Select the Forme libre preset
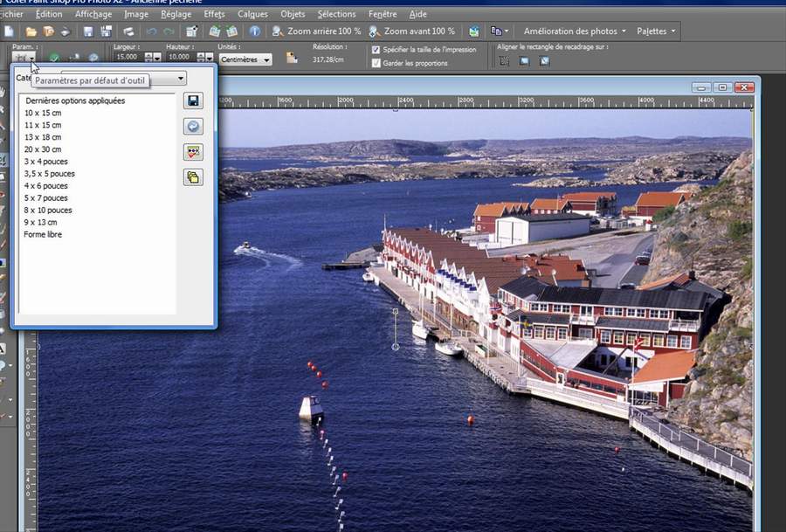The width and height of the screenshot is (786, 532). [x=43, y=234]
